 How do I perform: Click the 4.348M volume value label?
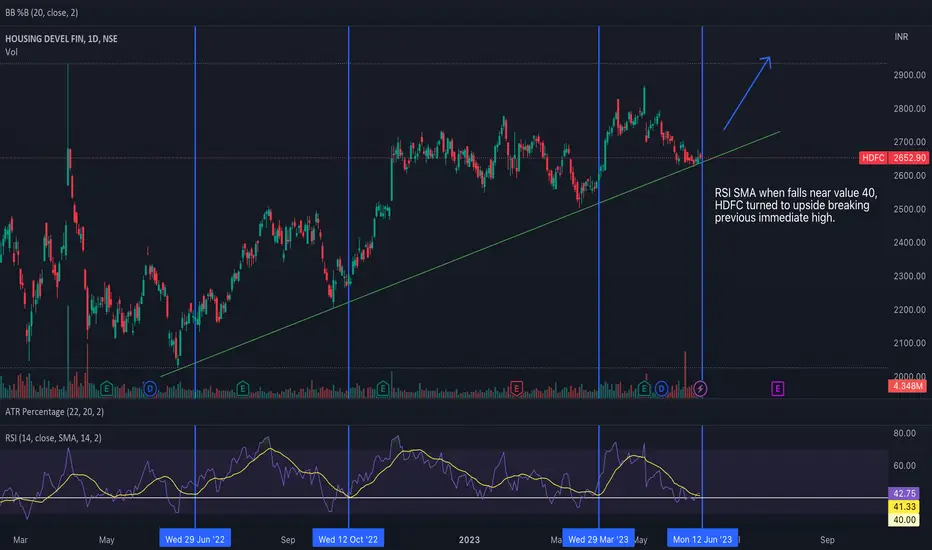tap(908, 386)
